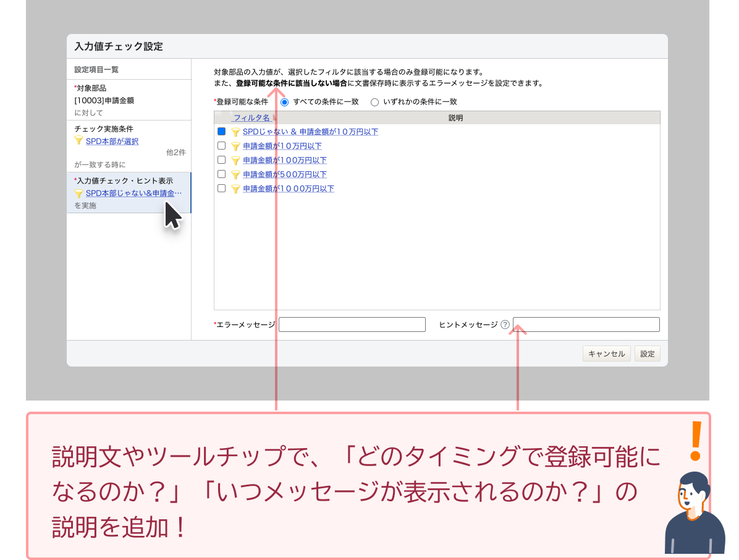
Task: Select 対象部品 setting item in sidebar
Action: [x=129, y=100]
